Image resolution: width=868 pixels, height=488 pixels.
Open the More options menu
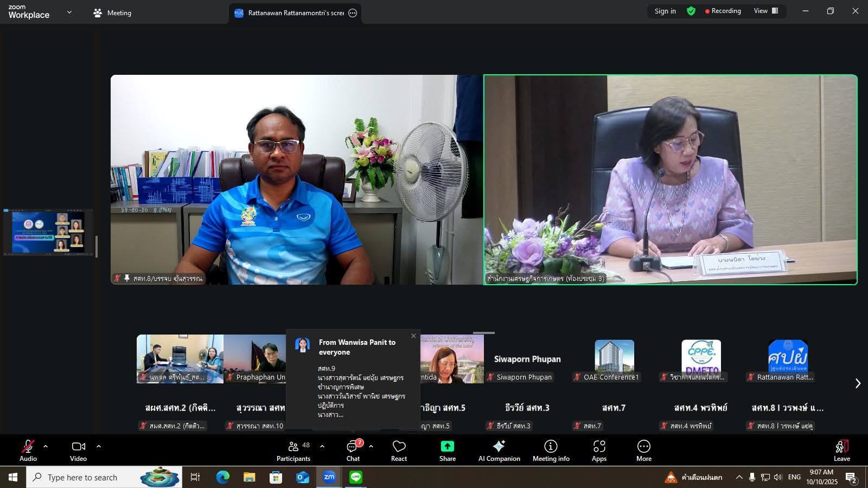click(x=643, y=451)
